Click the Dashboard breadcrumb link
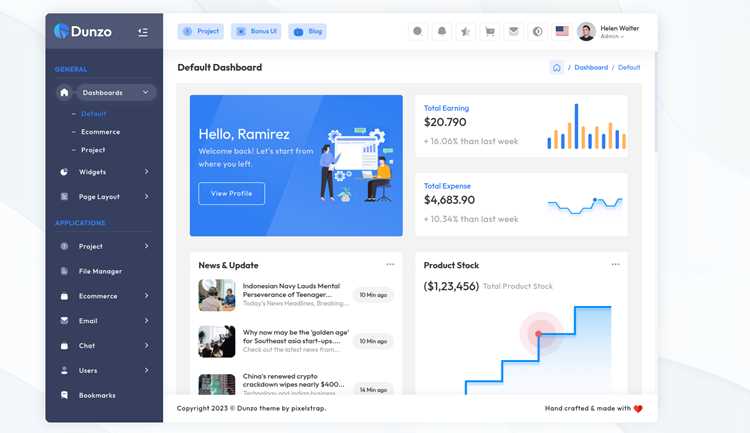 591,67
